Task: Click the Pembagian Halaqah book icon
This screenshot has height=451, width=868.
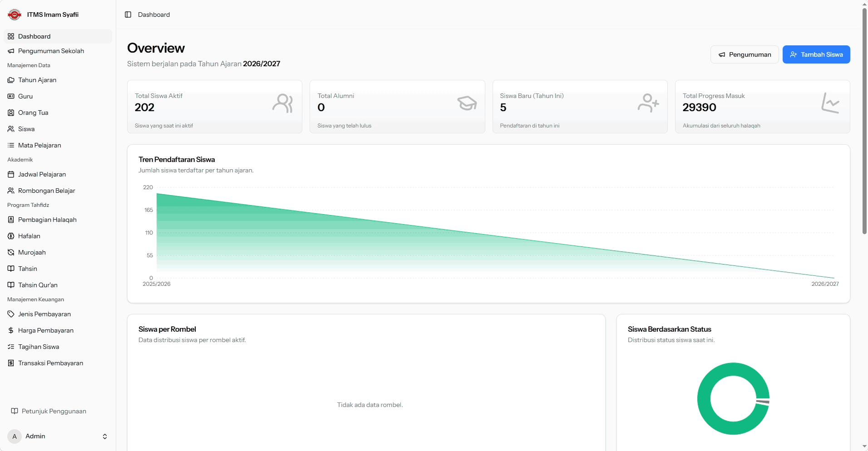Action: pyautogui.click(x=11, y=220)
